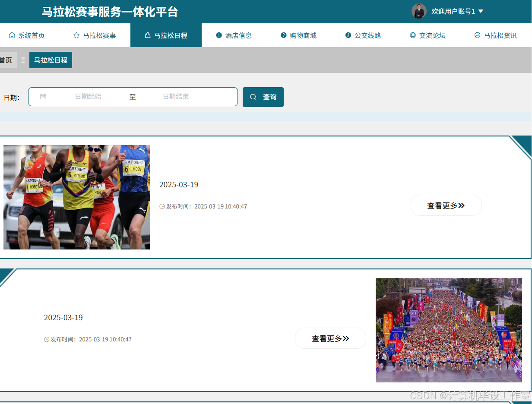
Task: Open the close-up runners photo thumbnail
Action: 76,197
